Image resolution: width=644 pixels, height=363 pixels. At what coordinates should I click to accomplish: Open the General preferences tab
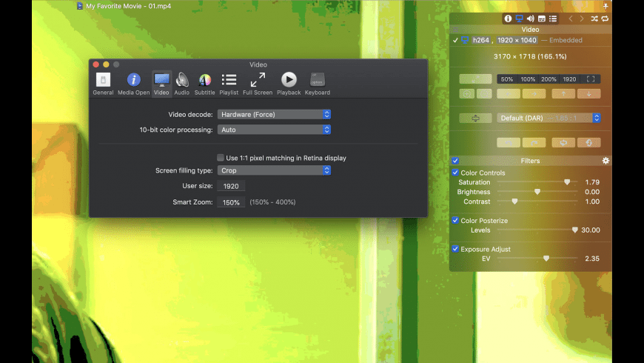103,84
